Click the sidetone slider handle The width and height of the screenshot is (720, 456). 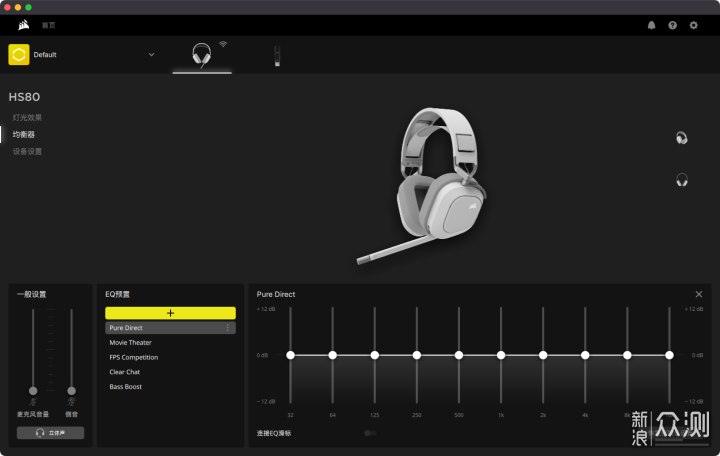click(71, 391)
